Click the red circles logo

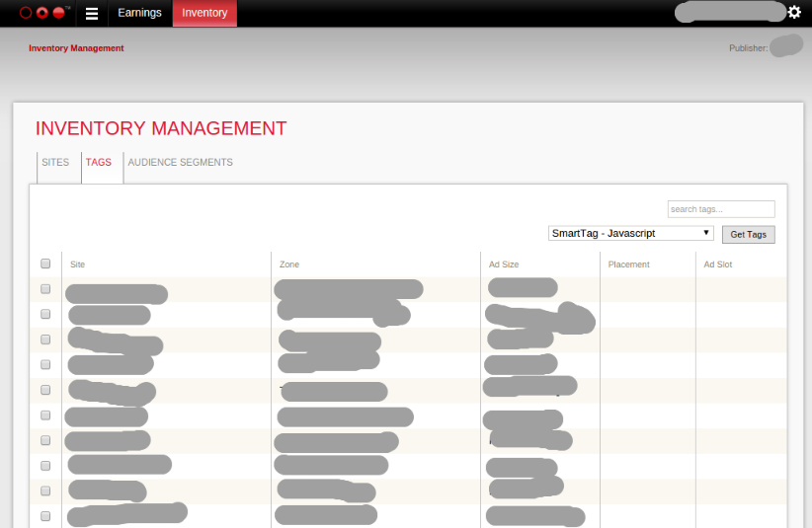pyautogui.click(x=43, y=13)
